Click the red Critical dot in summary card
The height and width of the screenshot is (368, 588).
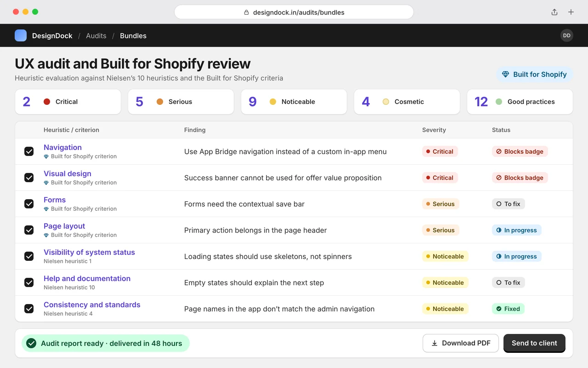pyautogui.click(x=47, y=102)
